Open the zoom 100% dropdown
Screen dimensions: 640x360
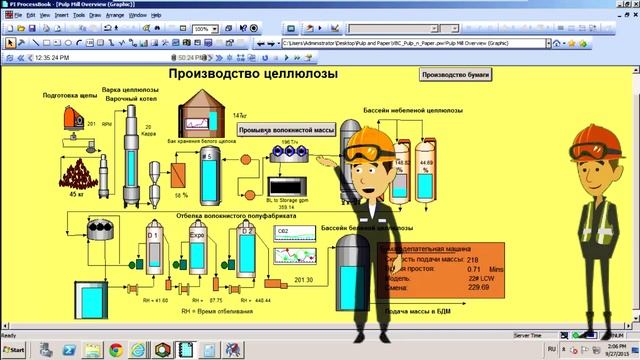pyautogui.click(x=215, y=29)
